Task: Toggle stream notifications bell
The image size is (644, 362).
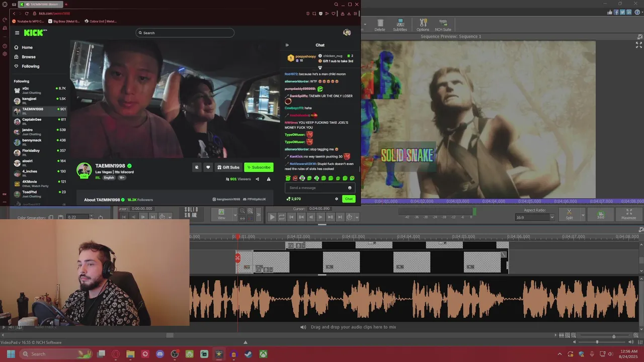Action: tap(197, 167)
